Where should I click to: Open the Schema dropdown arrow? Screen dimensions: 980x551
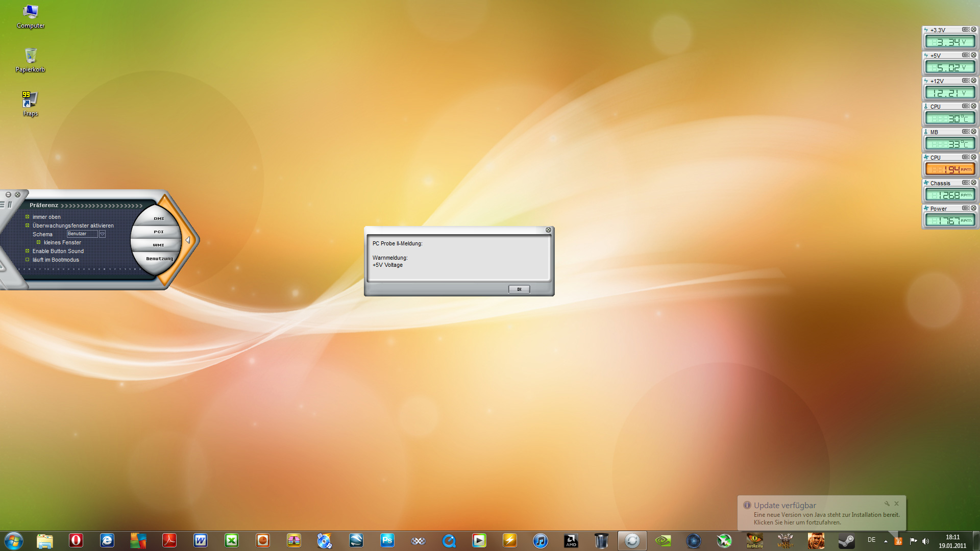(x=102, y=234)
